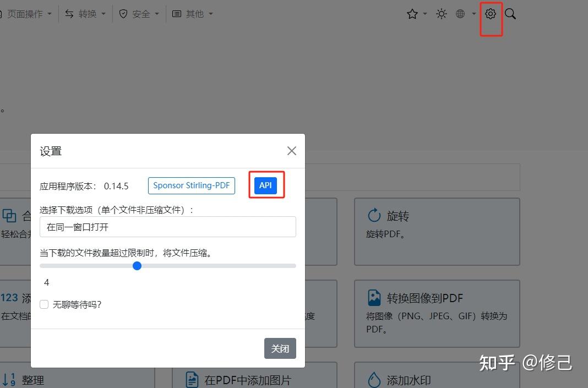
Task: Toggle dark mode with the sun icon
Action: click(x=441, y=14)
